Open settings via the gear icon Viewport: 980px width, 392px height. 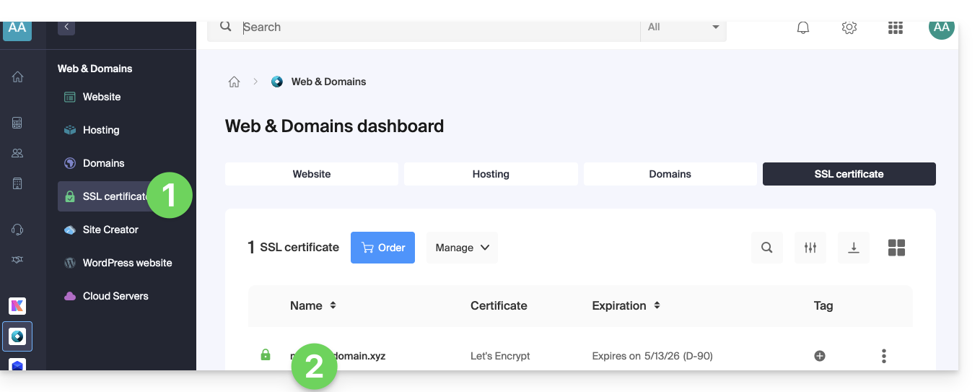pos(849,28)
